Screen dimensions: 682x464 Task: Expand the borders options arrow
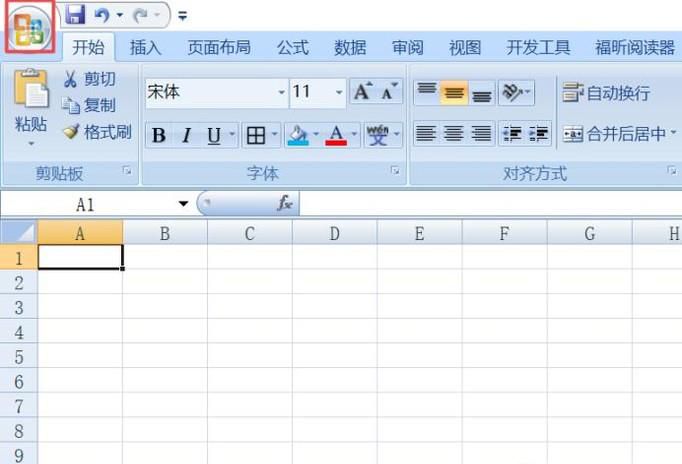coord(274,134)
